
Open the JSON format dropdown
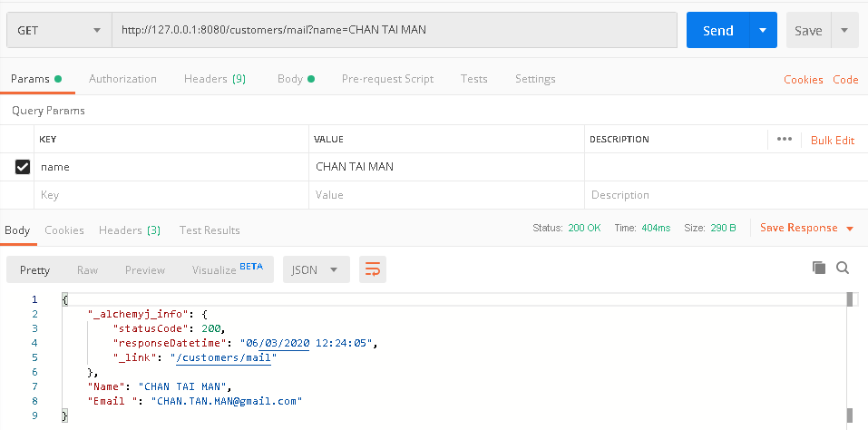point(316,269)
